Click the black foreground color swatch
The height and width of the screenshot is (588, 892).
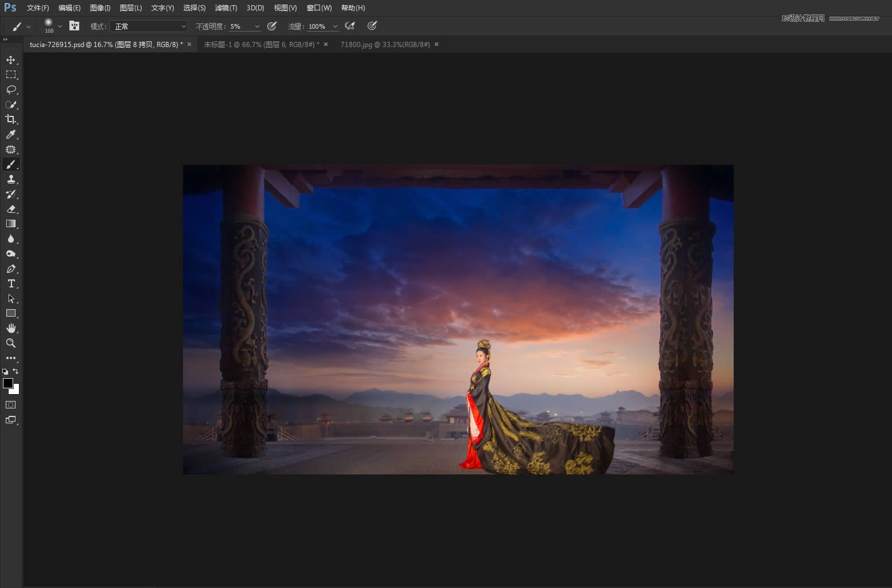pos(7,383)
